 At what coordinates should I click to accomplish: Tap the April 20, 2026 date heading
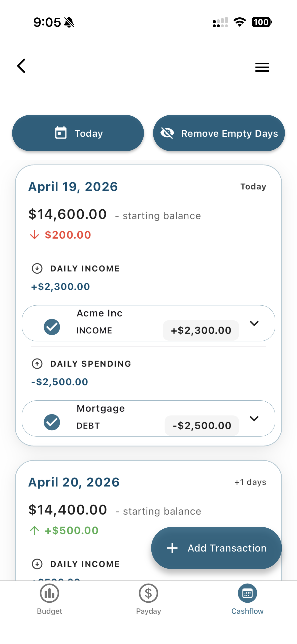coord(74,482)
